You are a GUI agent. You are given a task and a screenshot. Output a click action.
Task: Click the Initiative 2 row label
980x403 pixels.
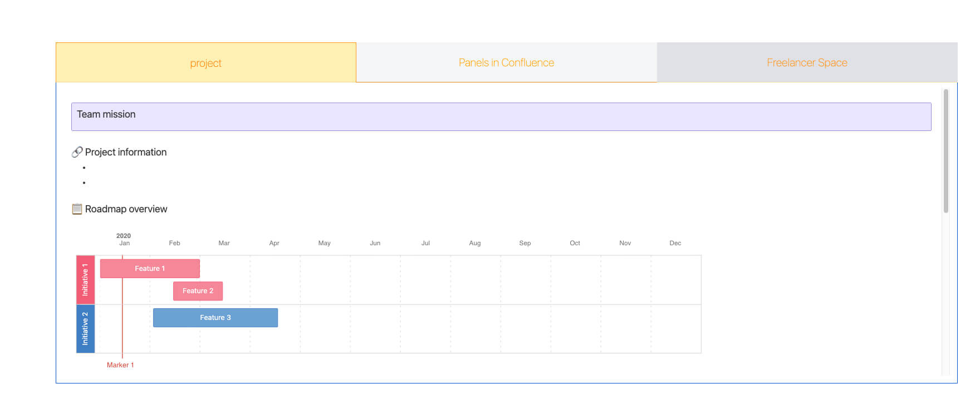tap(85, 328)
